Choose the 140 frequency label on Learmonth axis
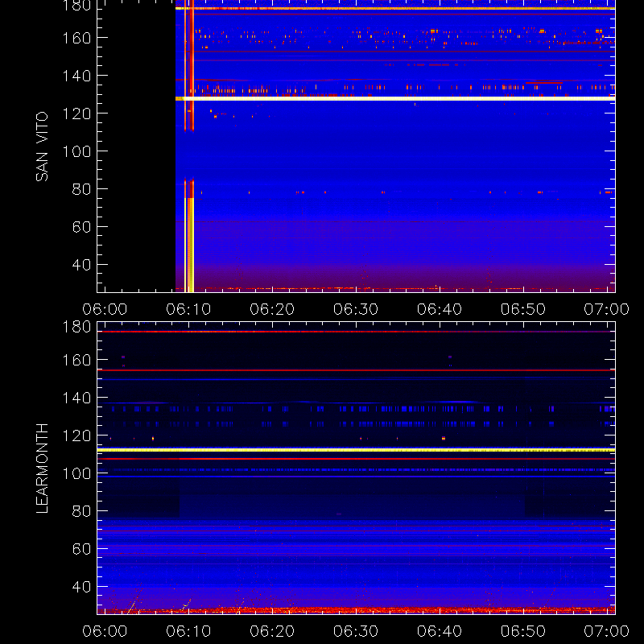The width and height of the screenshot is (644, 644). (76, 398)
